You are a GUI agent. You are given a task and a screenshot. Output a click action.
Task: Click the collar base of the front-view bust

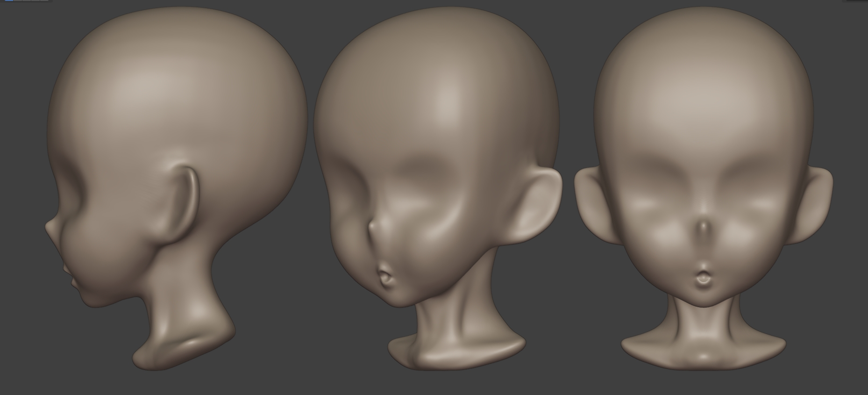coord(703,352)
